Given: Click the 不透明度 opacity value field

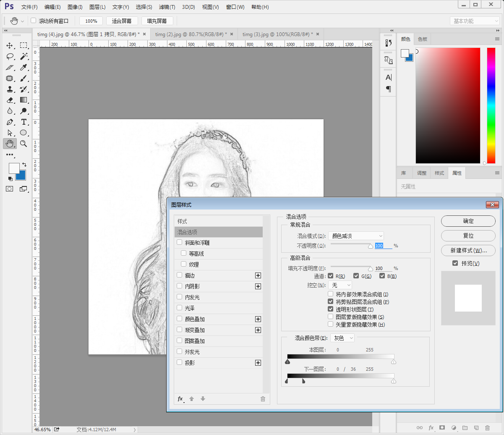Looking at the screenshot, I should [x=384, y=245].
